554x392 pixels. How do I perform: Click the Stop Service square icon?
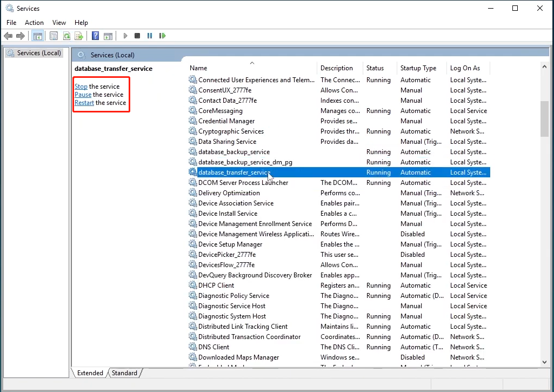(137, 36)
